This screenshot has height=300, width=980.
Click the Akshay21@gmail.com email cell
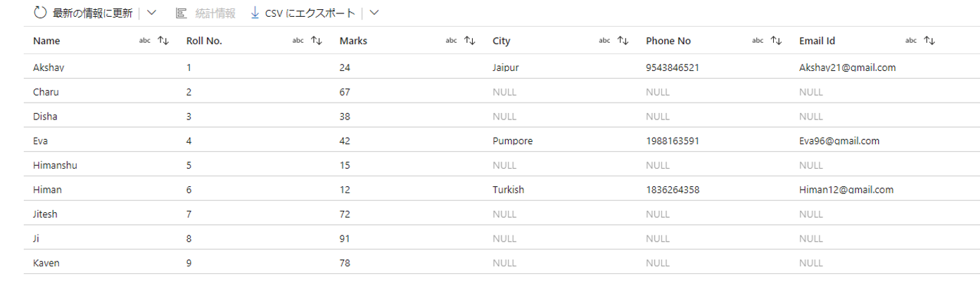[x=847, y=67]
